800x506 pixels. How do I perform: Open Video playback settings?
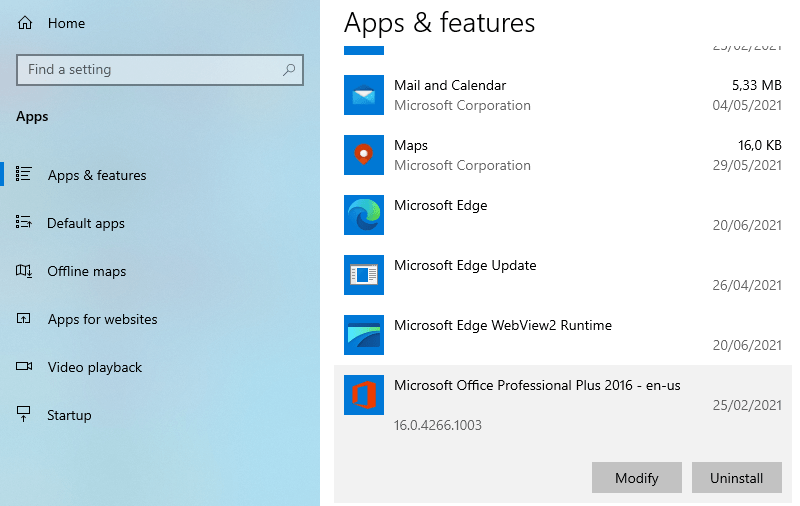coord(95,367)
